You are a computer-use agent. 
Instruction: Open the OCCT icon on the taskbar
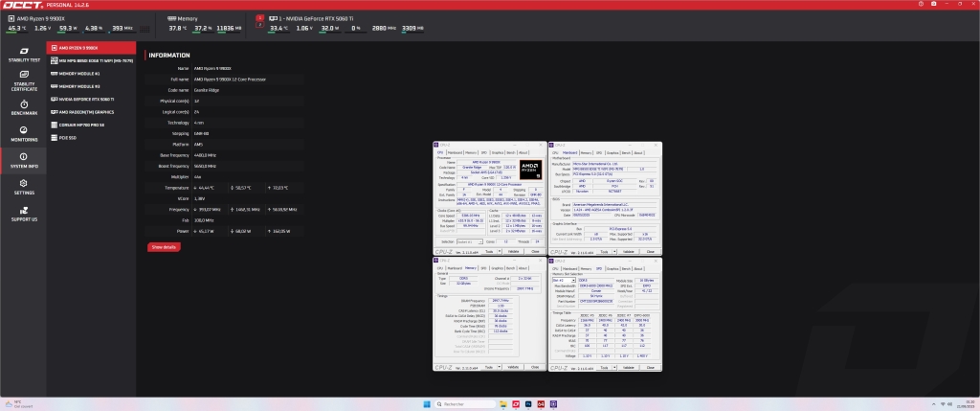(516, 404)
